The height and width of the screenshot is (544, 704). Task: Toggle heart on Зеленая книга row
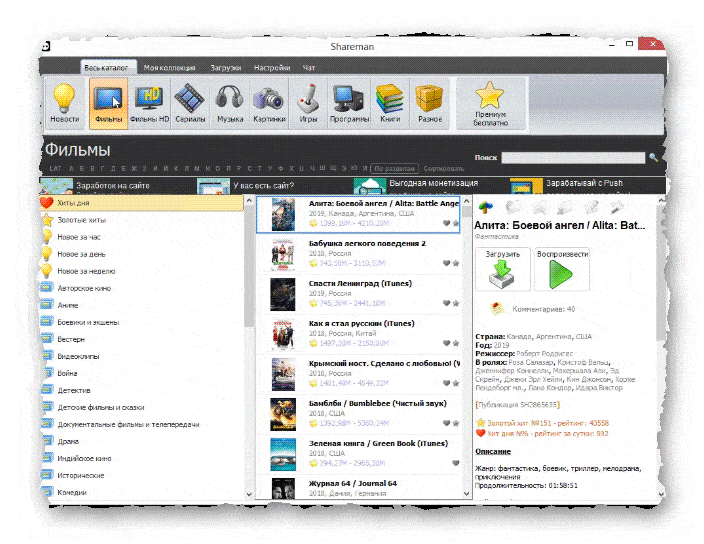pos(455,463)
